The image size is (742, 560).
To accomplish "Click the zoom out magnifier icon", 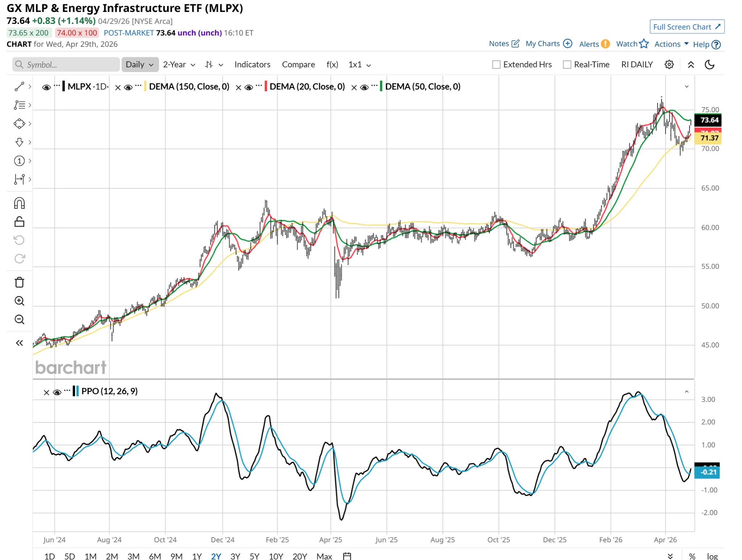I will 19,319.
